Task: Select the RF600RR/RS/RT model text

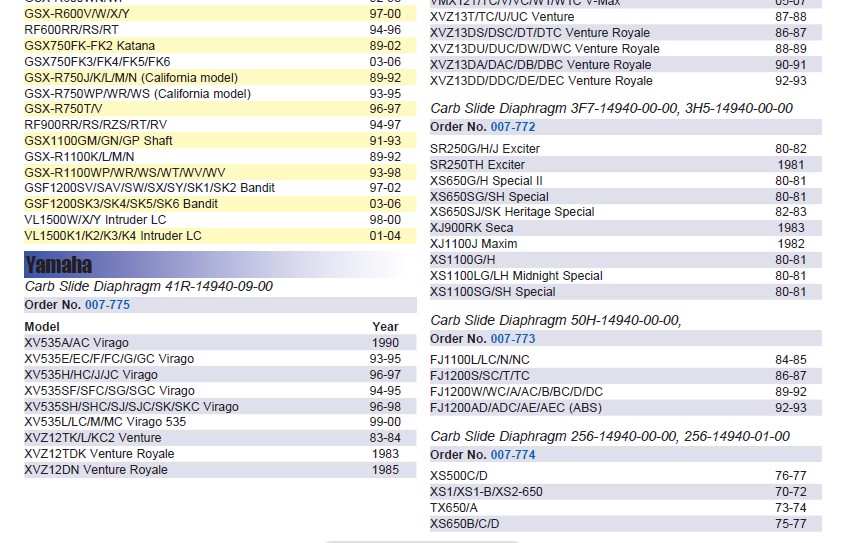Action: 72,30
